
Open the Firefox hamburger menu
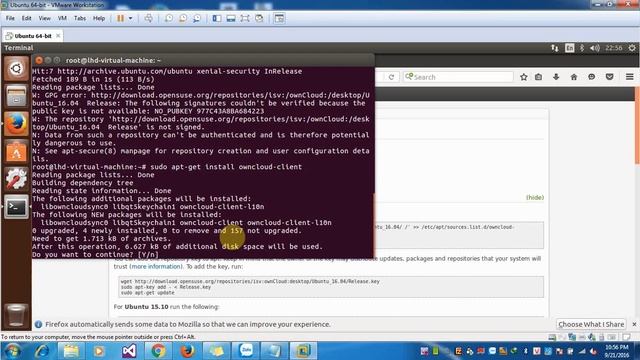[629, 77]
